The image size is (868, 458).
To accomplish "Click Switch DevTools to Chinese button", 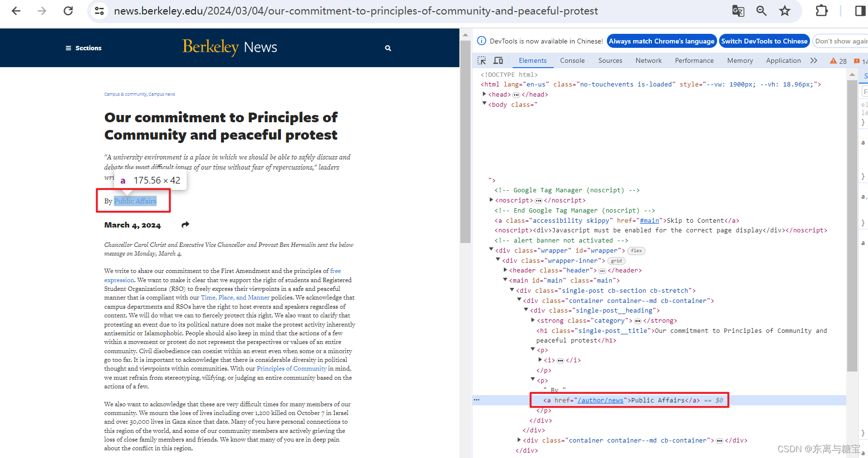I will pos(764,41).
